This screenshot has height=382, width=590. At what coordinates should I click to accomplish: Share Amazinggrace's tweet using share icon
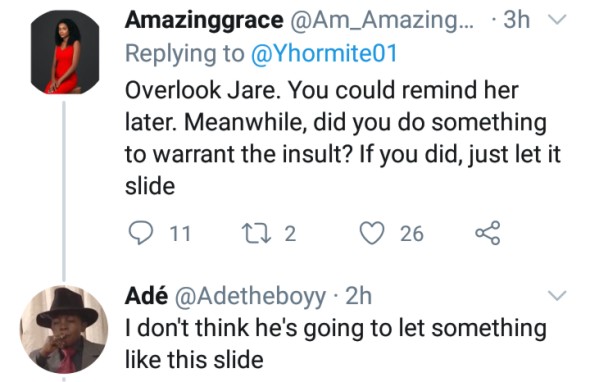[x=488, y=233]
